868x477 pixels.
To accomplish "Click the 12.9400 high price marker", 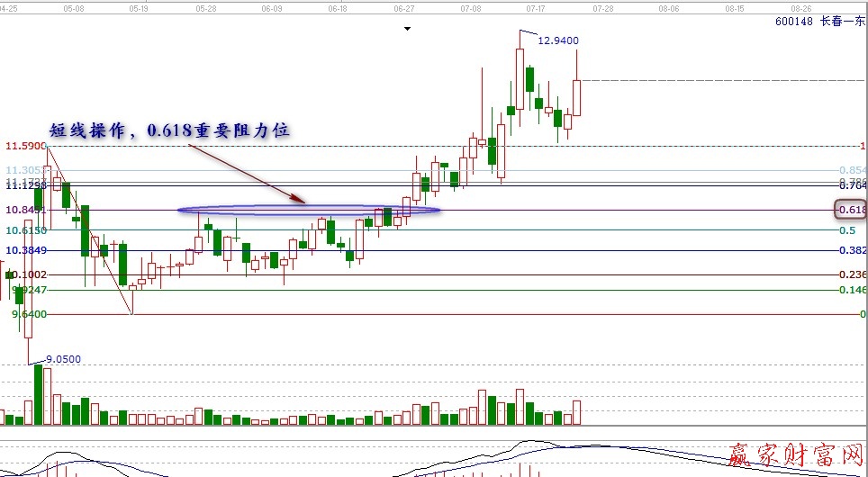I will [x=557, y=40].
